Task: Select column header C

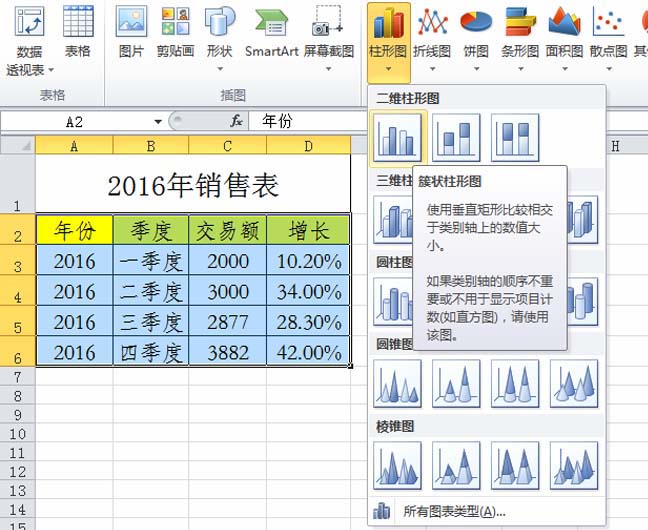Action: (228, 145)
